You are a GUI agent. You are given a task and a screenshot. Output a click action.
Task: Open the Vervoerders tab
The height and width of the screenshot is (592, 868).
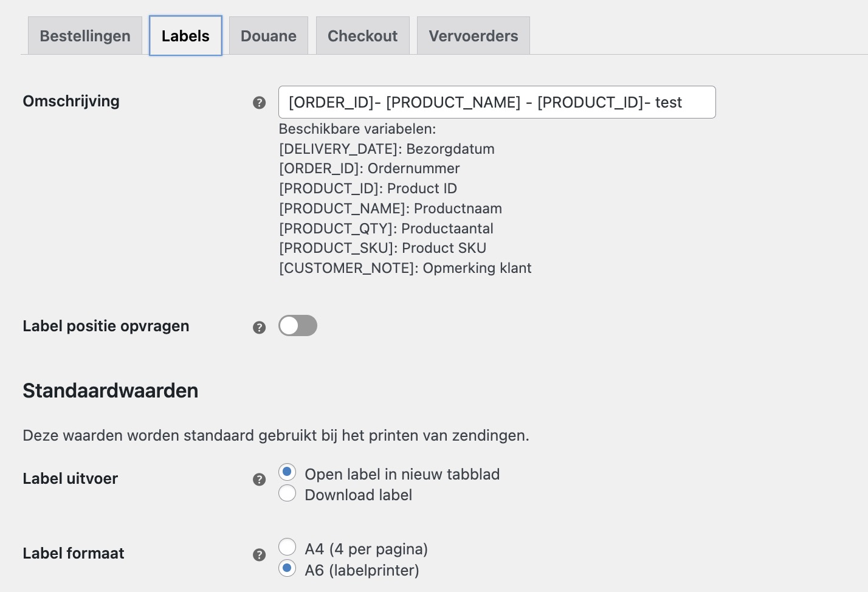tap(473, 35)
